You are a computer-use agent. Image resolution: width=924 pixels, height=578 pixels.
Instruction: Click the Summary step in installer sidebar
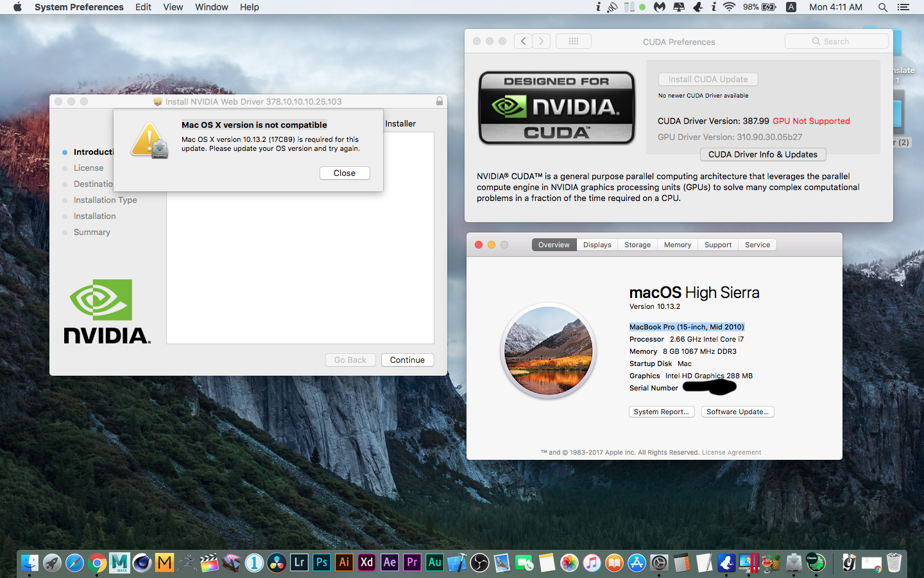(x=92, y=232)
